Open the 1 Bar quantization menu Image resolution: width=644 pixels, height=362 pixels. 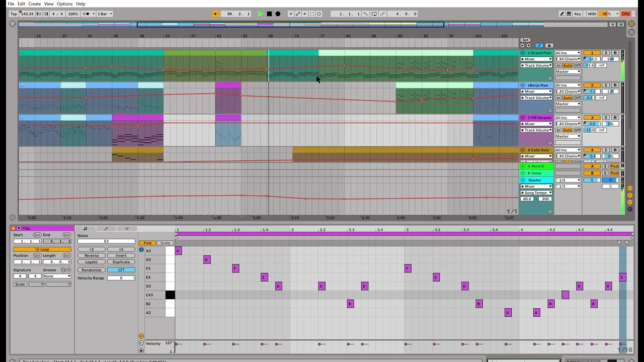click(105, 14)
